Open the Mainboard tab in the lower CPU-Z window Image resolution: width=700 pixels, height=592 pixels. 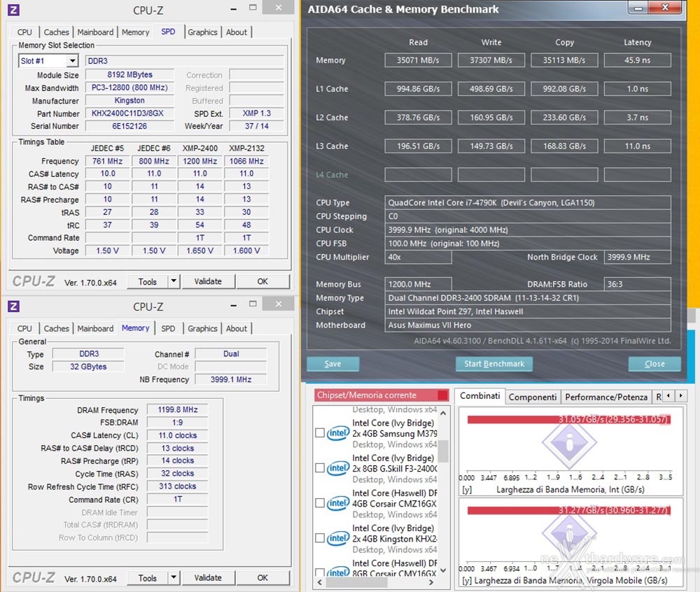coord(95,328)
